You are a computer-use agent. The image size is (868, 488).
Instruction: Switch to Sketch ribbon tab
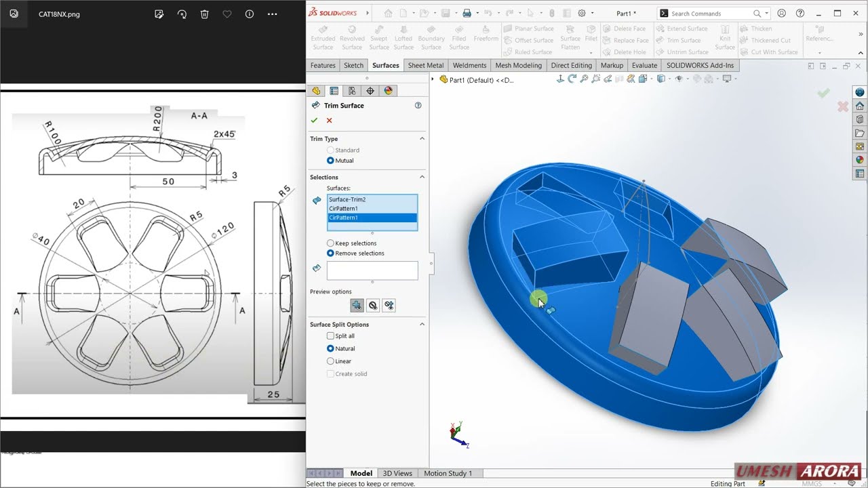click(x=353, y=65)
